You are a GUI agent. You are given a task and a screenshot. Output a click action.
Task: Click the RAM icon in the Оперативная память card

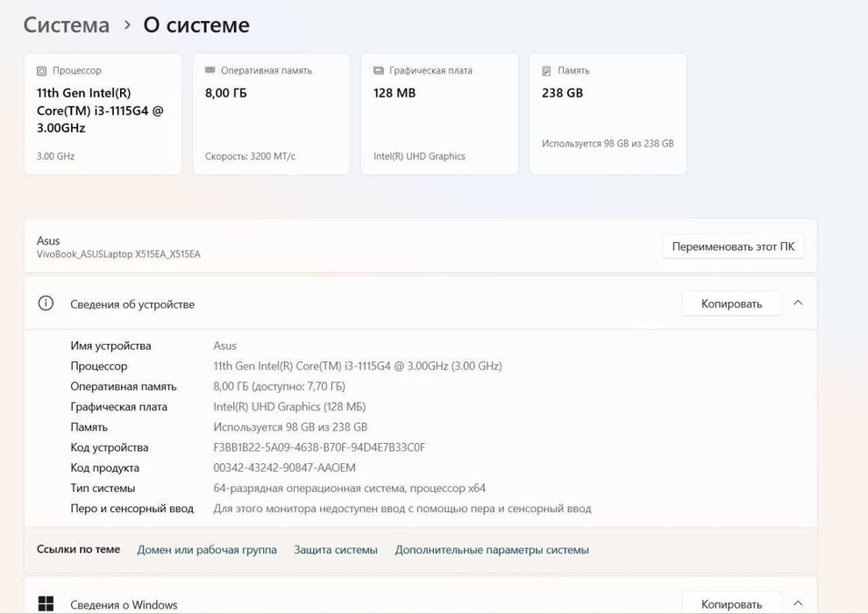click(210, 70)
